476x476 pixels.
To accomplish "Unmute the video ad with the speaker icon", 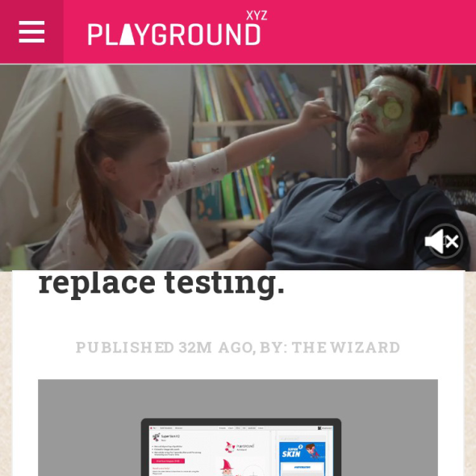I will 444,241.
